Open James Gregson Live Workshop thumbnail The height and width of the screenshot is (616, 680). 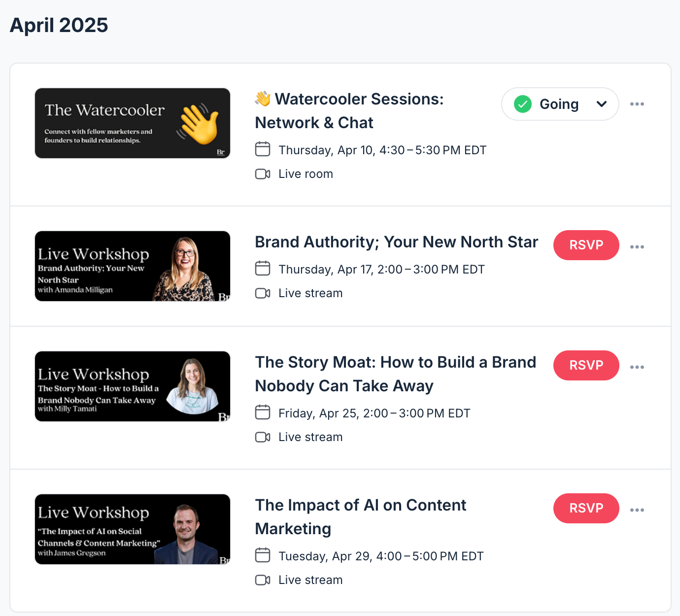pos(133,529)
